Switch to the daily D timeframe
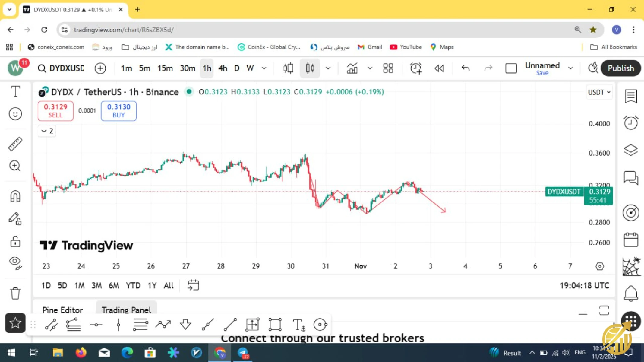 (237, 68)
